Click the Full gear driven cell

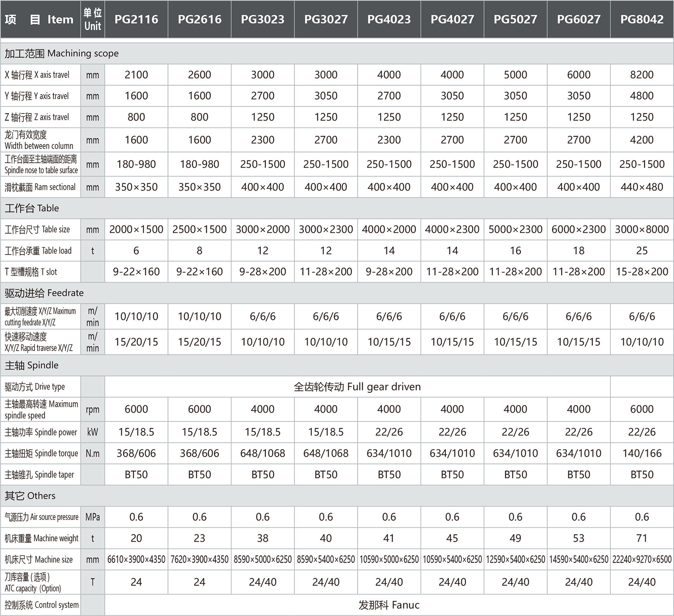(x=357, y=387)
